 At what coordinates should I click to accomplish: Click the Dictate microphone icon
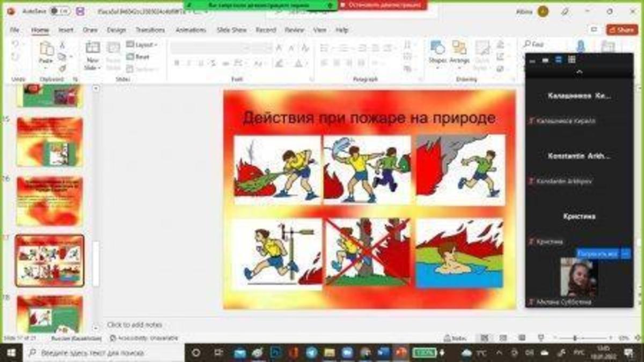pyautogui.click(x=581, y=47)
